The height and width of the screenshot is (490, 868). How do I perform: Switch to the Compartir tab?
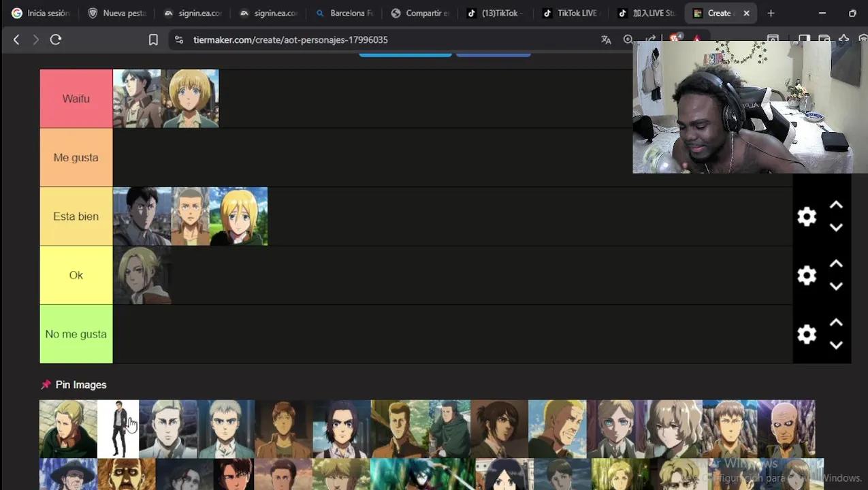click(420, 13)
